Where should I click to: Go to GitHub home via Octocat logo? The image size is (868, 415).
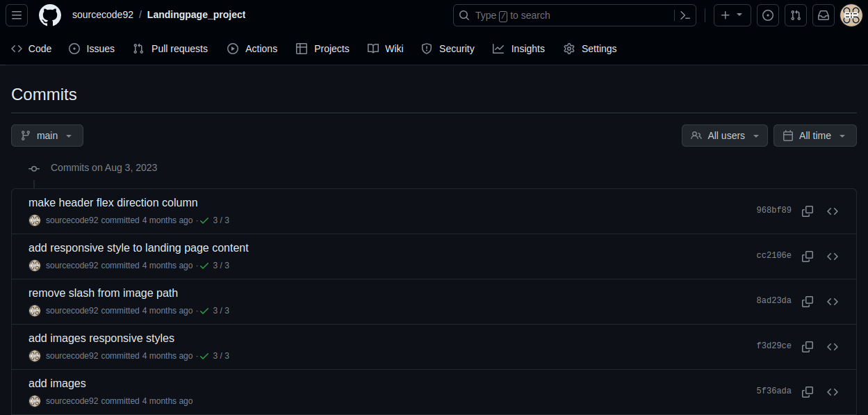pos(50,15)
